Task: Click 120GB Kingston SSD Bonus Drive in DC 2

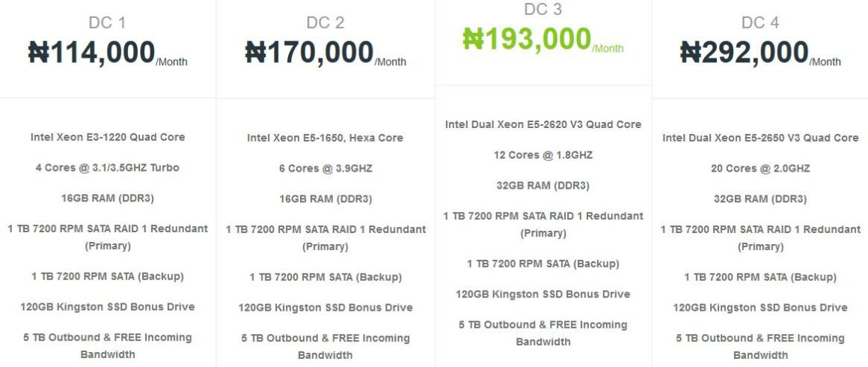Action: 325,307
